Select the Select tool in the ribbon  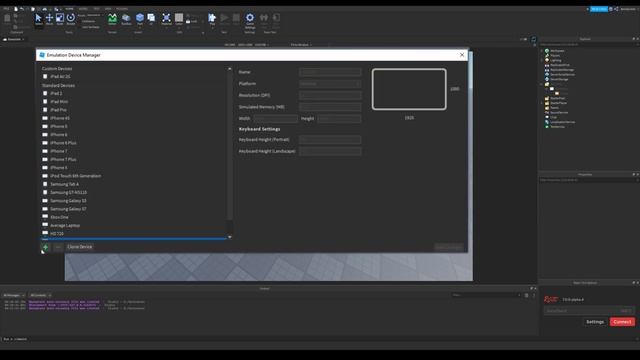pos(38,19)
